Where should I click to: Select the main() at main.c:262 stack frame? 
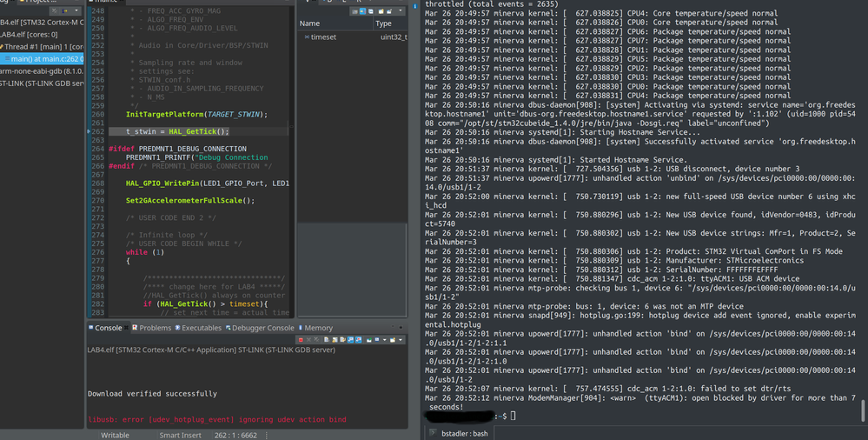coord(43,59)
